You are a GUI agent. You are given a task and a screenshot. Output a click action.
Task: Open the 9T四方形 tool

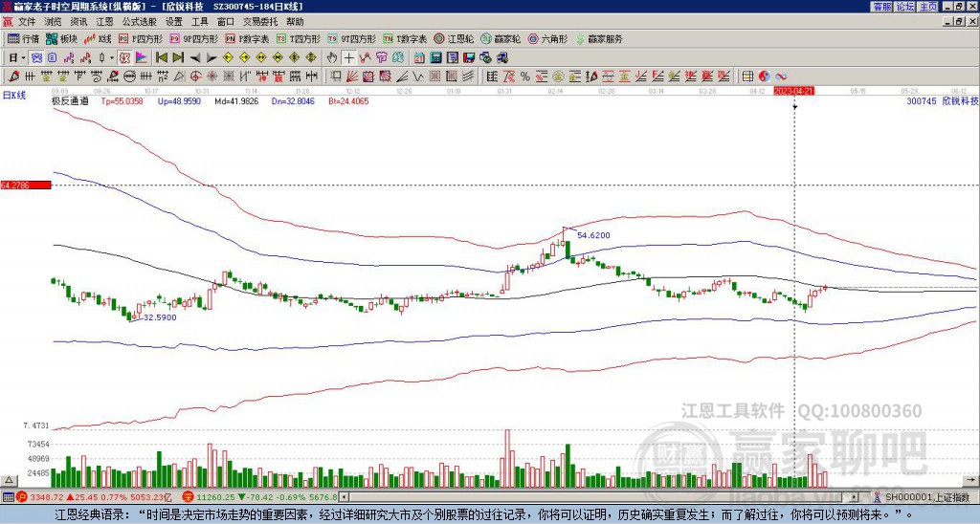click(352, 38)
